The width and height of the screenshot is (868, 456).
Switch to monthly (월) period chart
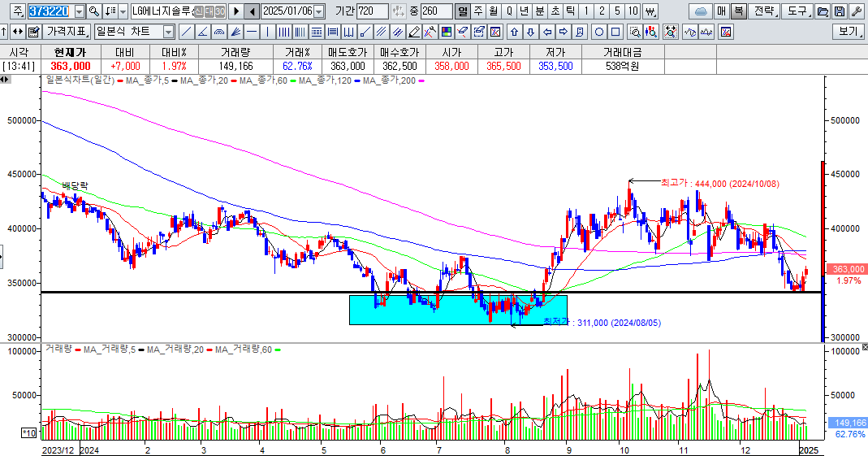pyautogui.click(x=493, y=11)
